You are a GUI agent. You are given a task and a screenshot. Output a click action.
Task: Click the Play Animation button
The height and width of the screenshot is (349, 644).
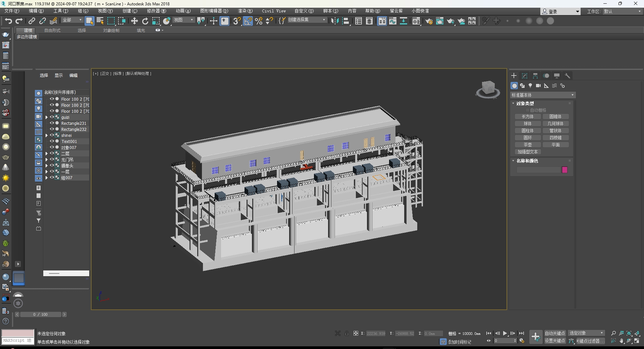(x=505, y=333)
